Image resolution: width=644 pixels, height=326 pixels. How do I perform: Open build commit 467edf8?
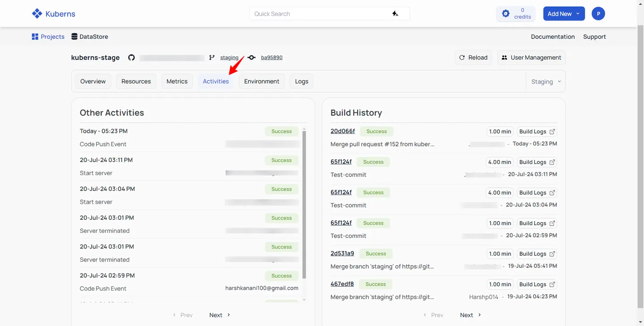tap(342, 284)
